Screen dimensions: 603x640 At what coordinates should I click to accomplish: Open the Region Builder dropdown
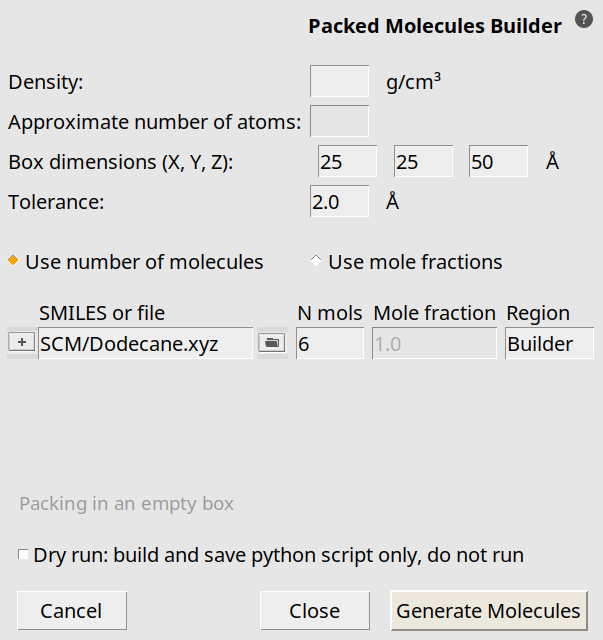tap(549, 344)
